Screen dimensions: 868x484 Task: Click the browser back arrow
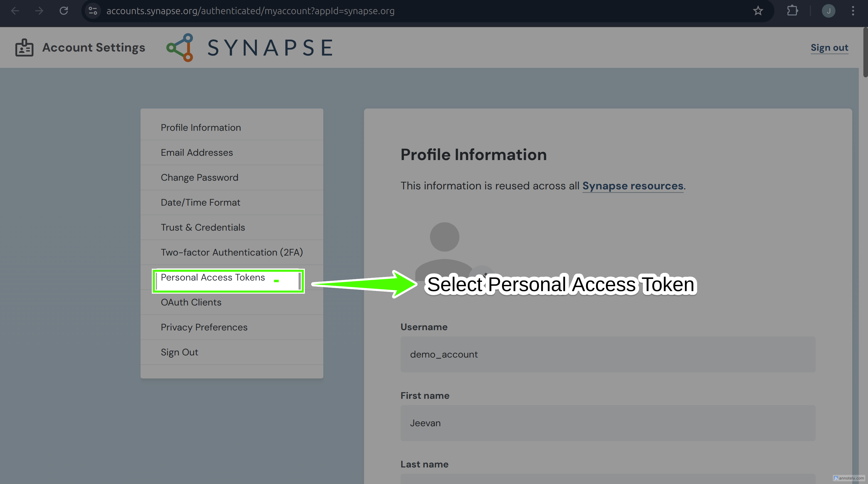tap(15, 11)
